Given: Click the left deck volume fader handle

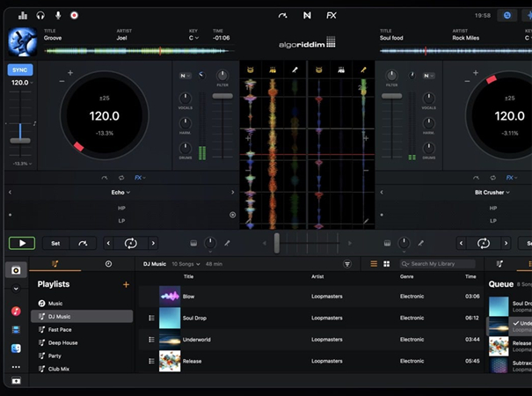Looking at the screenshot, I should pos(222,96).
